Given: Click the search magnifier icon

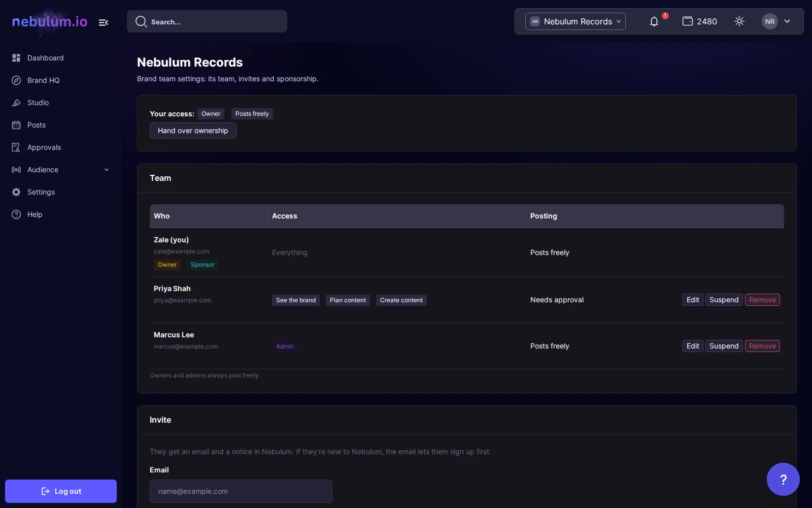Looking at the screenshot, I should [x=141, y=21].
